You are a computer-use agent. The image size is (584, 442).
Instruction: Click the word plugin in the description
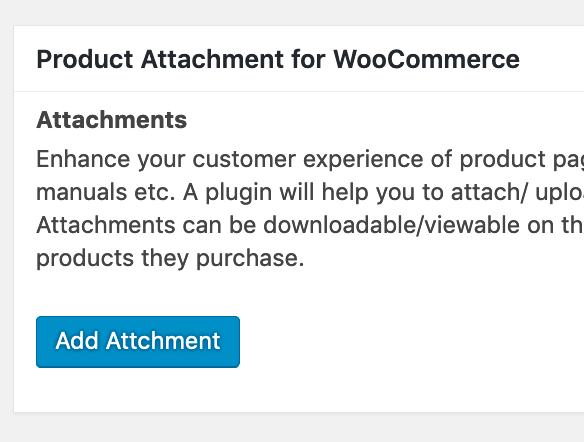[x=239, y=194]
